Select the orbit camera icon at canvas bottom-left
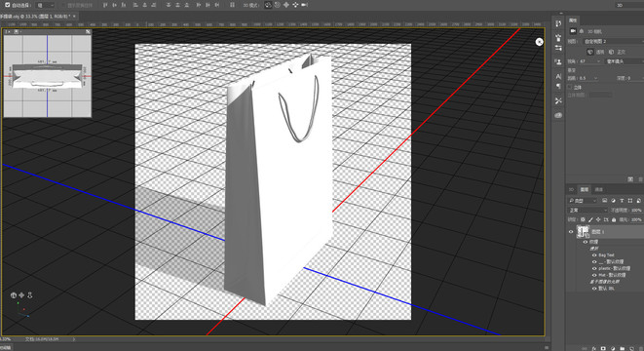The height and width of the screenshot is (351, 644). [x=13, y=295]
